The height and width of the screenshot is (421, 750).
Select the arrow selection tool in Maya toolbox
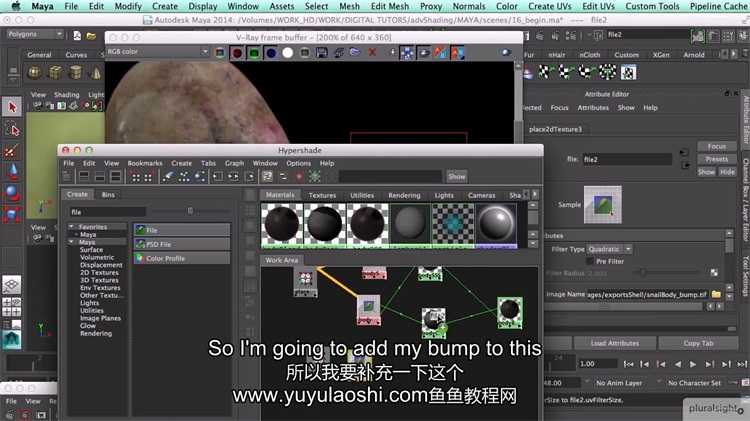point(12,107)
